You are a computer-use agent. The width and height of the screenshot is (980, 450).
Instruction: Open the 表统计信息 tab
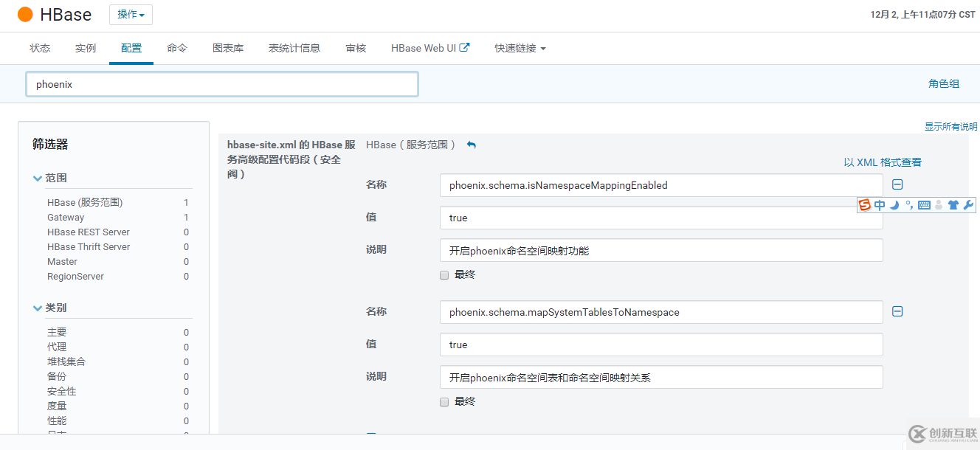click(x=294, y=48)
